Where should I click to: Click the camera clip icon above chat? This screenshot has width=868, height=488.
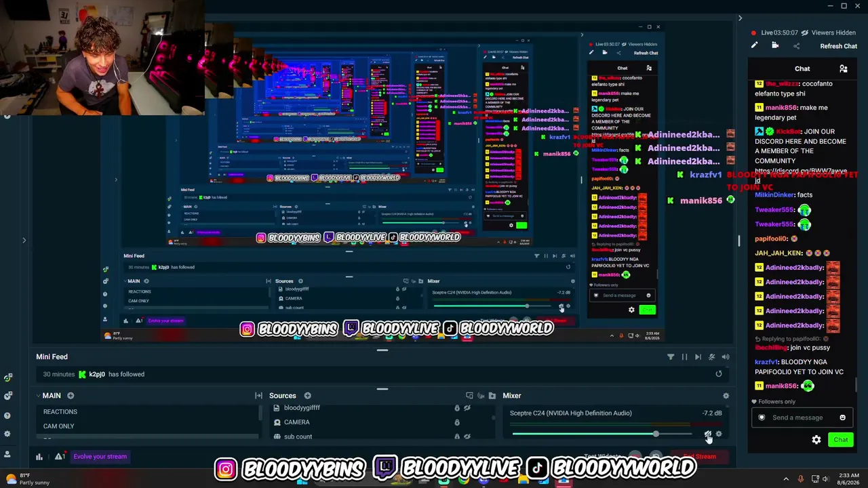pyautogui.click(x=775, y=45)
